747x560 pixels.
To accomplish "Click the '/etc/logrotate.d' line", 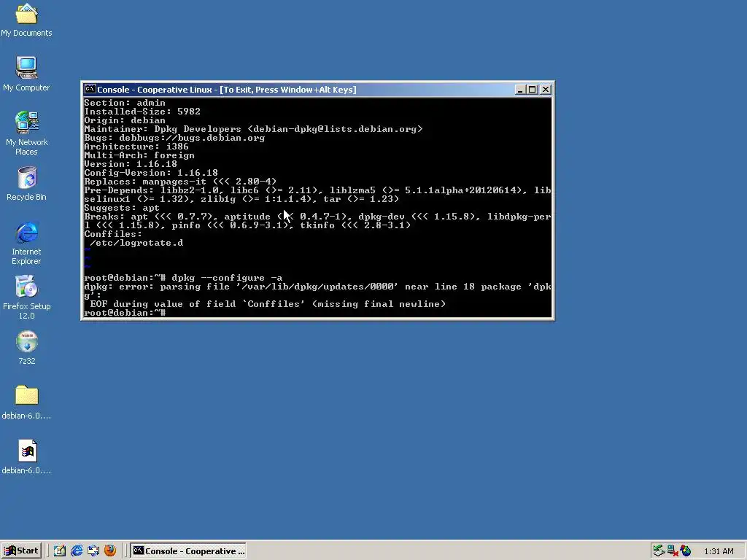I will point(136,243).
